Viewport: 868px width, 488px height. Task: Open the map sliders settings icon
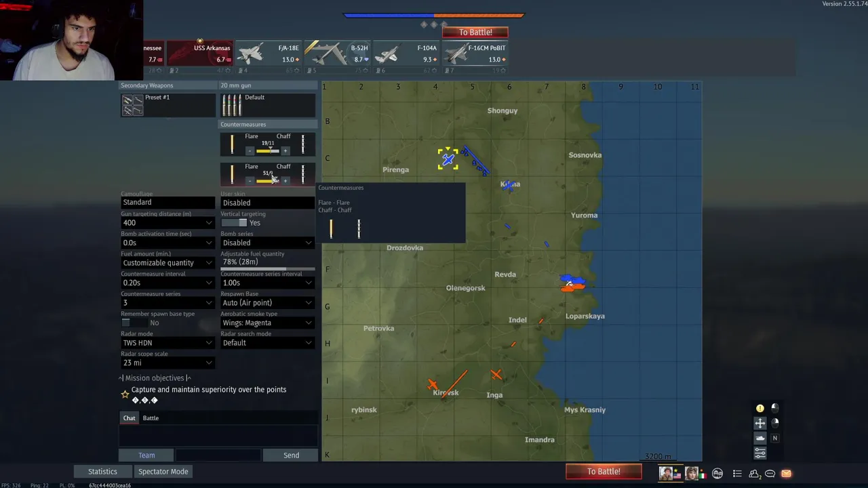pos(760,453)
